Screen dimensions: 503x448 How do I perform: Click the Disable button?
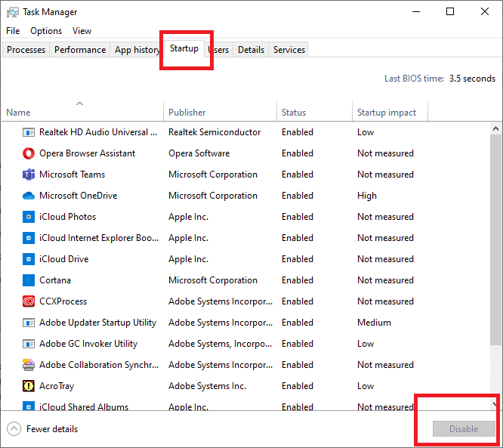click(464, 429)
